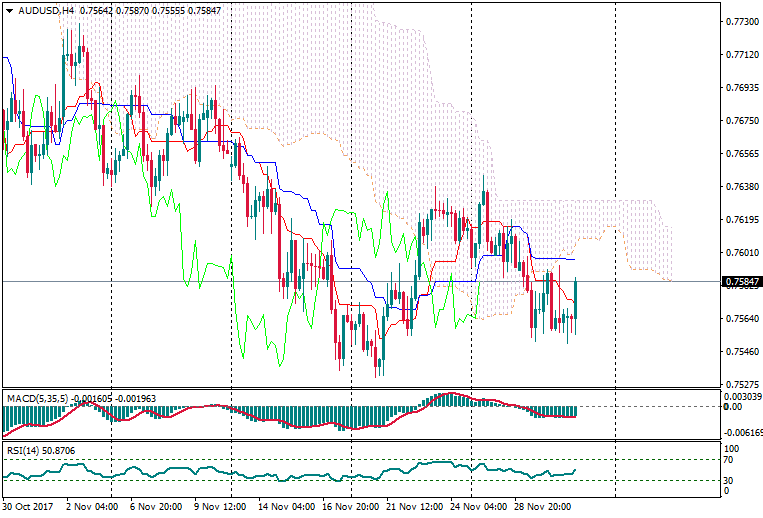Click the MACD -0.006169 scale value
763x518 pixels.
(x=741, y=432)
